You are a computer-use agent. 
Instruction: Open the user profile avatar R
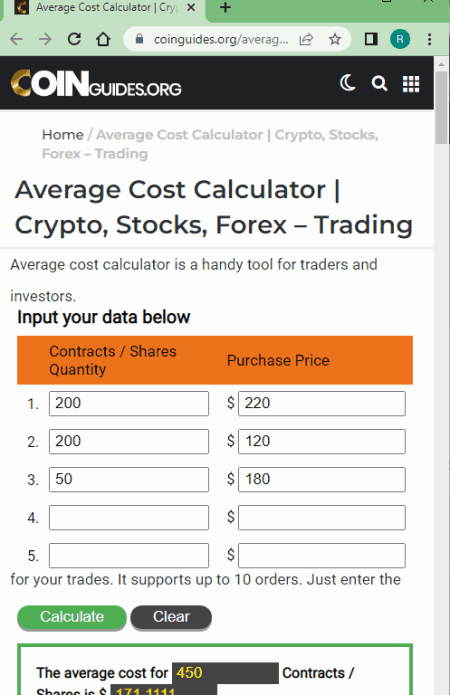click(400, 39)
